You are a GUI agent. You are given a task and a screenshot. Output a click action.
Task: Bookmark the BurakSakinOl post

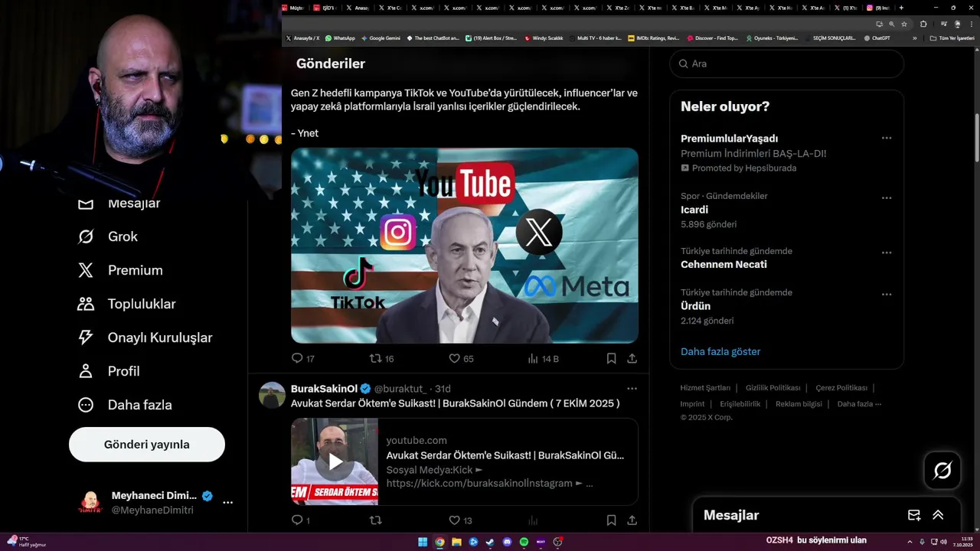pos(611,520)
